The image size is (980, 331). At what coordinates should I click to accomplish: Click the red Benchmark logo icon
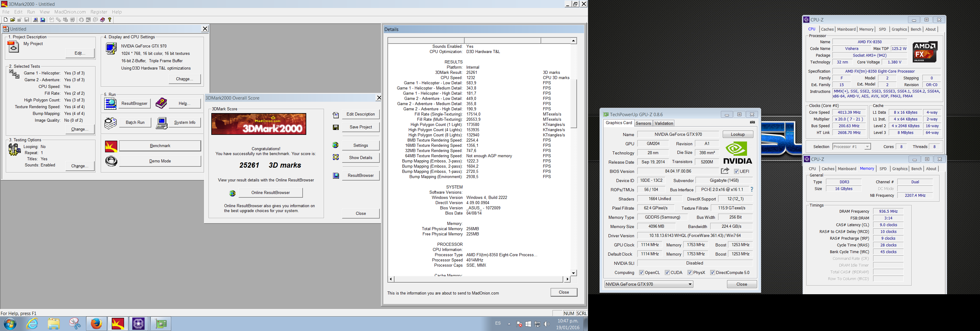[x=111, y=146]
